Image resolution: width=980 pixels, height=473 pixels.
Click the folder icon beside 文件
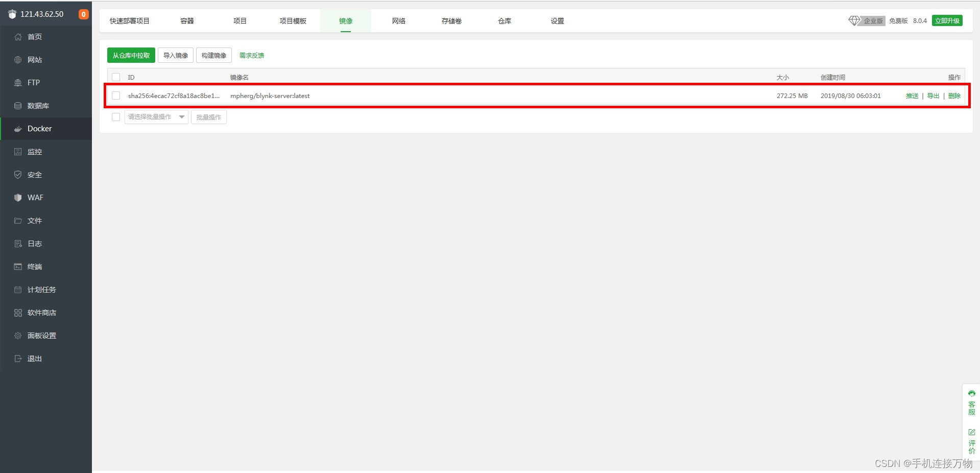pos(18,221)
